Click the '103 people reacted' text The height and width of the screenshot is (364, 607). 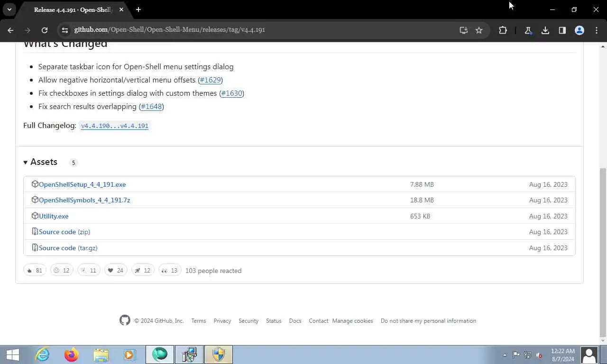click(213, 271)
